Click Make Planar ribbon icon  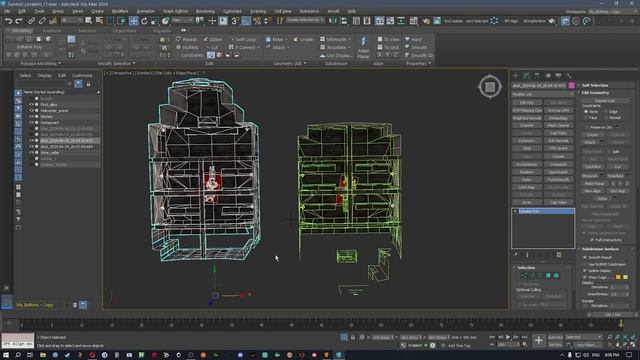363,47
